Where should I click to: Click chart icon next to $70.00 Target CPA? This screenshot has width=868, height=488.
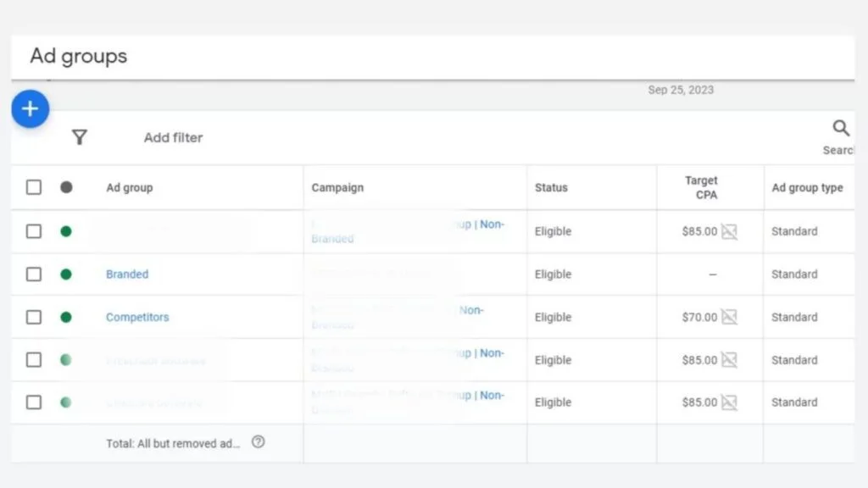[x=729, y=317]
